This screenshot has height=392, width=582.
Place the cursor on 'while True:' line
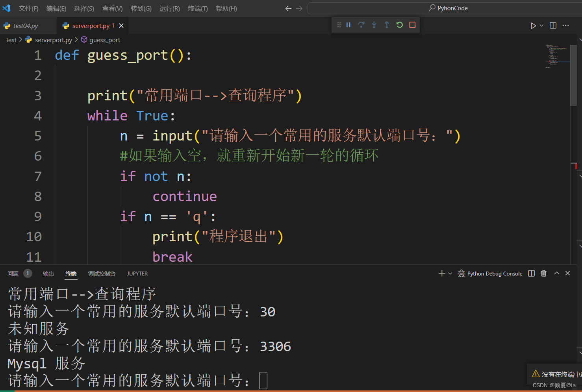pos(131,116)
